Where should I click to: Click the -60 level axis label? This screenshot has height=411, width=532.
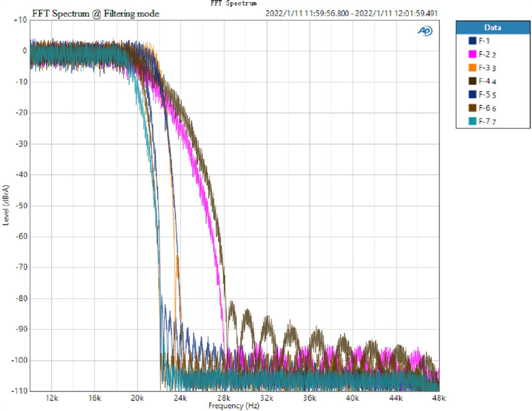pos(20,237)
